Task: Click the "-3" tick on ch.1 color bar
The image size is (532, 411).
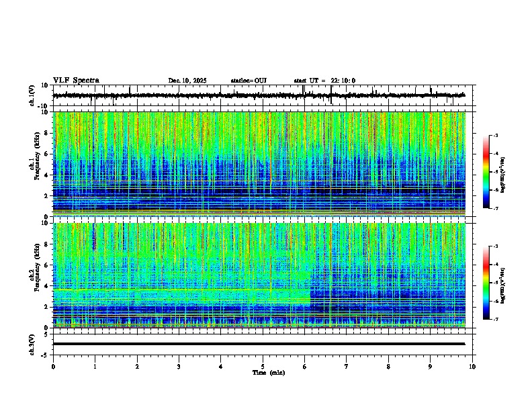Action: (x=495, y=136)
